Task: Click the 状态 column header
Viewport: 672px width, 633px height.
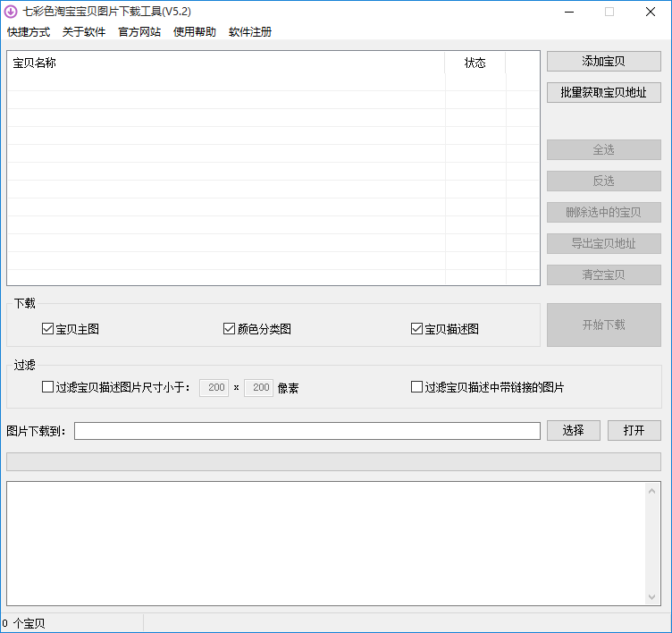Action: [x=475, y=63]
